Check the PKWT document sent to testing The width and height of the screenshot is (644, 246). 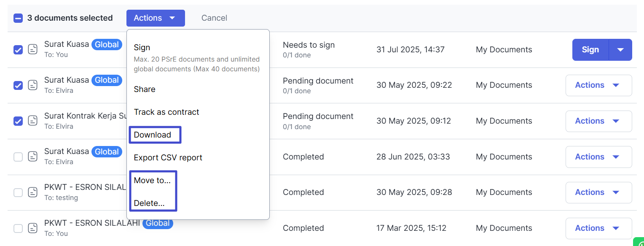click(18, 192)
